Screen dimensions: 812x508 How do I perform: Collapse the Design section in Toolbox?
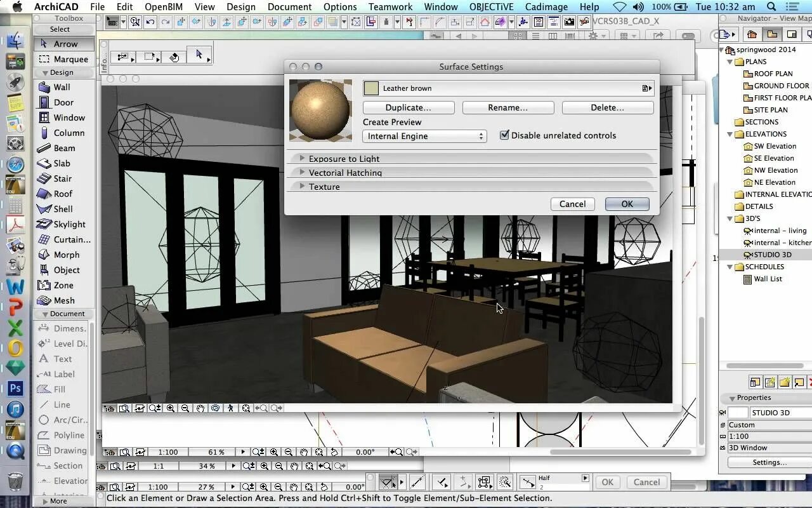pos(44,72)
